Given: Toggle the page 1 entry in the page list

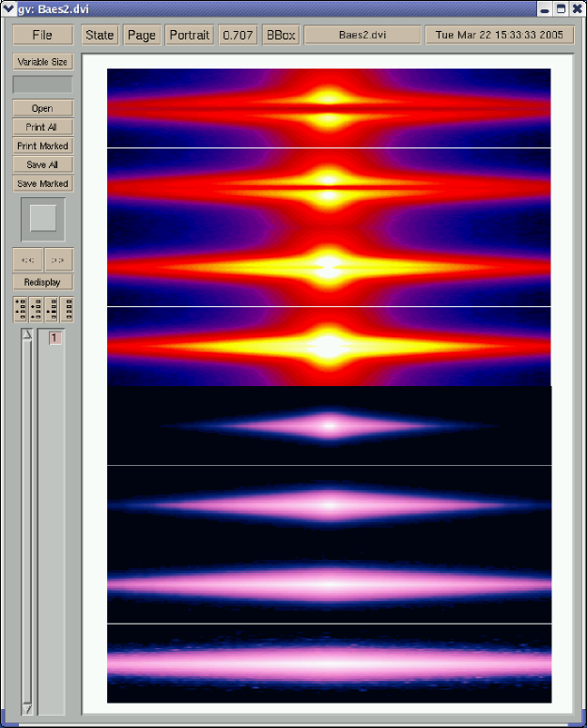Looking at the screenshot, I should coord(55,338).
